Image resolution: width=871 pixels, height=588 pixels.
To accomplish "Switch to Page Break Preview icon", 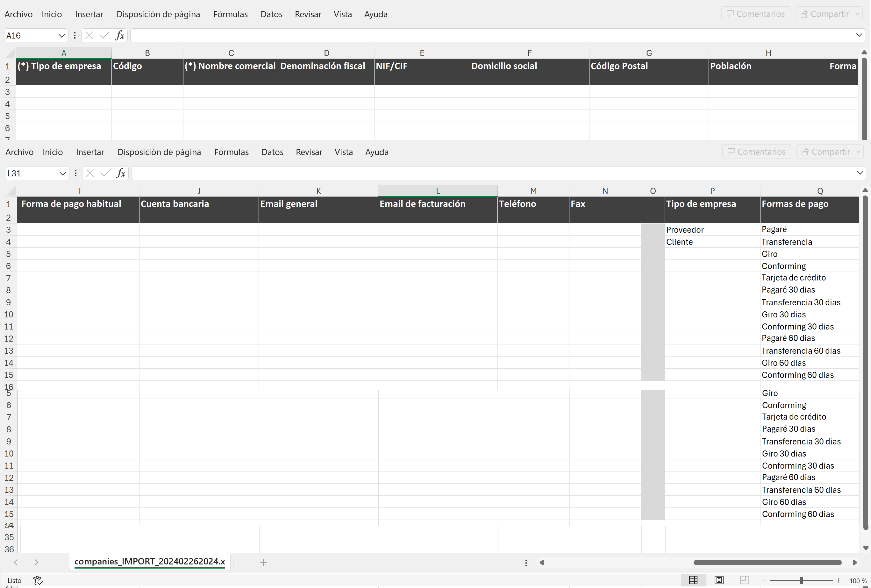I will click(744, 580).
